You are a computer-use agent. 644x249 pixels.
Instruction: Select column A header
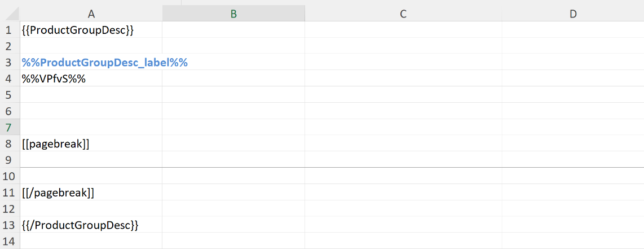click(91, 14)
